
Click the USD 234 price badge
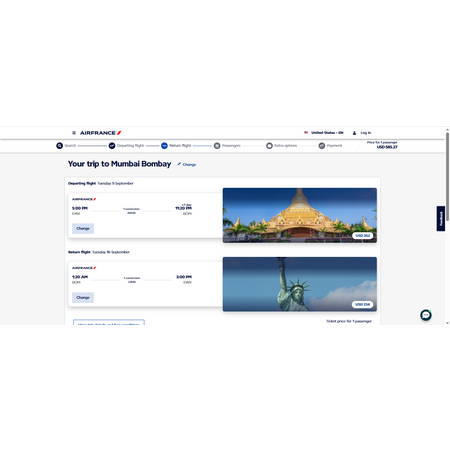click(362, 305)
